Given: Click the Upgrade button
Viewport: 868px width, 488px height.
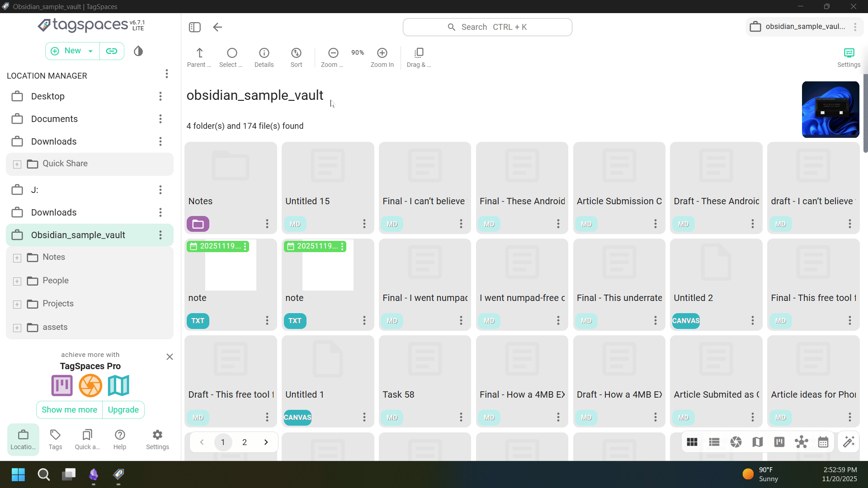Looking at the screenshot, I should 123,410.
